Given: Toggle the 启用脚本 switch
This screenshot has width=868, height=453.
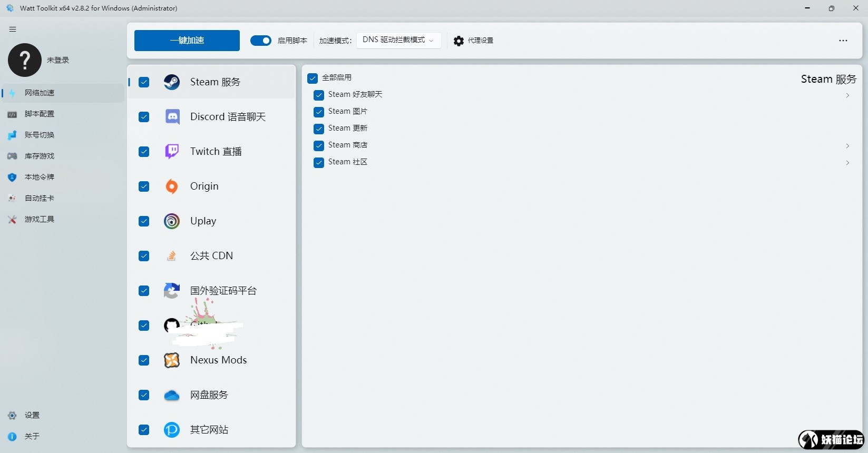Looking at the screenshot, I should pos(261,41).
